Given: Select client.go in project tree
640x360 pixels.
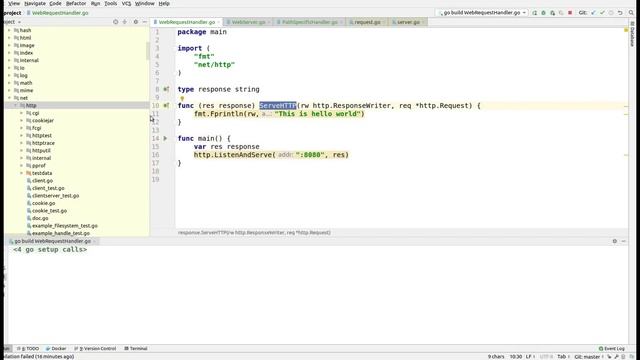Looking at the screenshot, I should [x=42, y=180].
